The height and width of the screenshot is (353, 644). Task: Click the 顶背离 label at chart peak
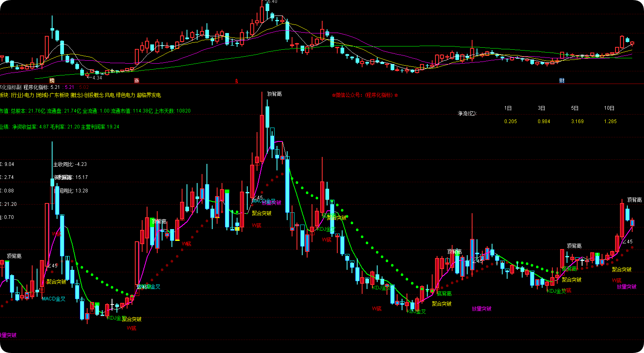(274, 94)
